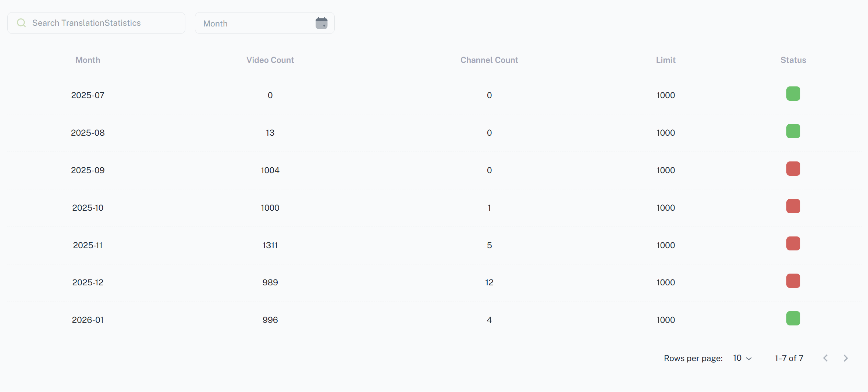Click the 2025-08 month cell
868x392 pixels.
(x=88, y=133)
